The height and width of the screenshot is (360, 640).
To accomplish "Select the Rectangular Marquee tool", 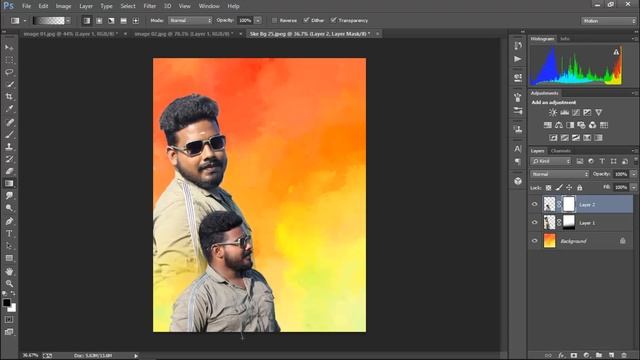I will pos(9,60).
